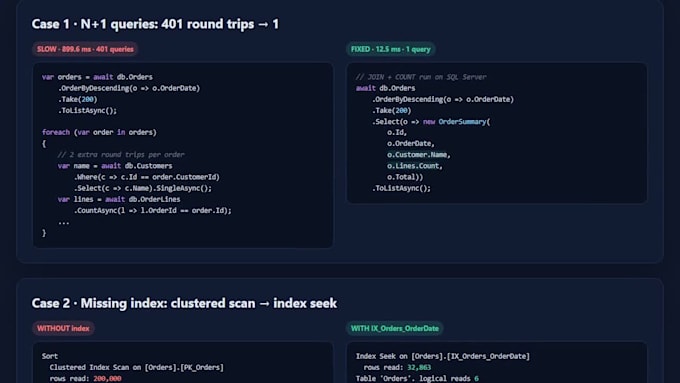Click ".Take(200)" in the SLOW code block
Screen dimensions: 680x383
click(x=78, y=99)
